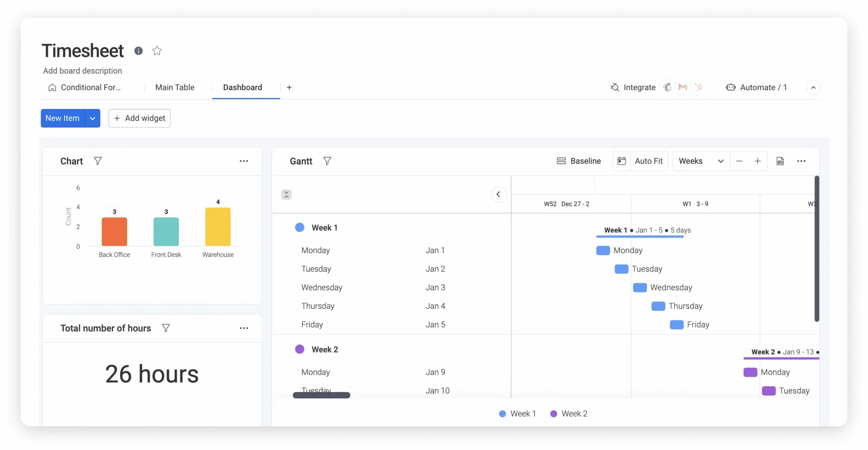Image resolution: width=868 pixels, height=450 pixels.
Task: Click the filter icon on Gantt widget
Action: (x=327, y=161)
